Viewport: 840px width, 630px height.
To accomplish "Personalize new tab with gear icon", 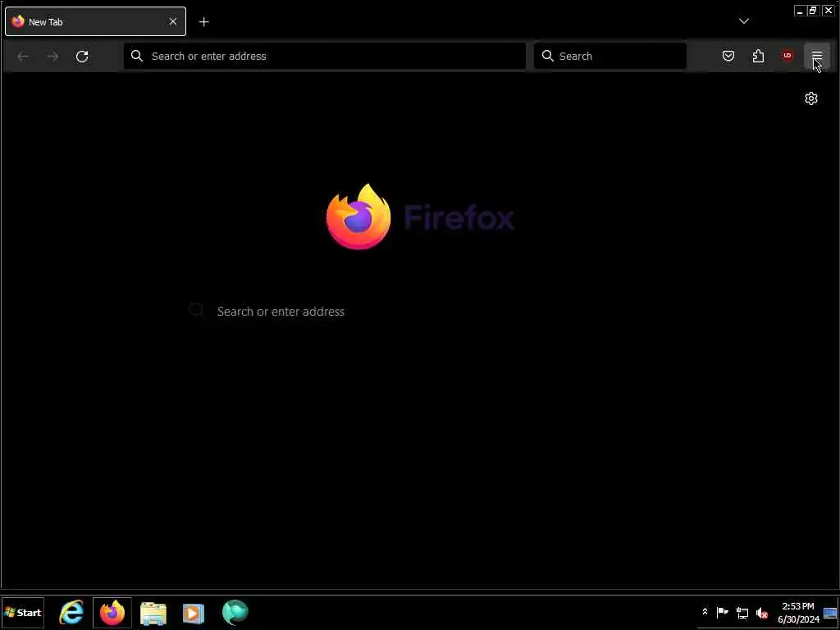I will click(811, 98).
